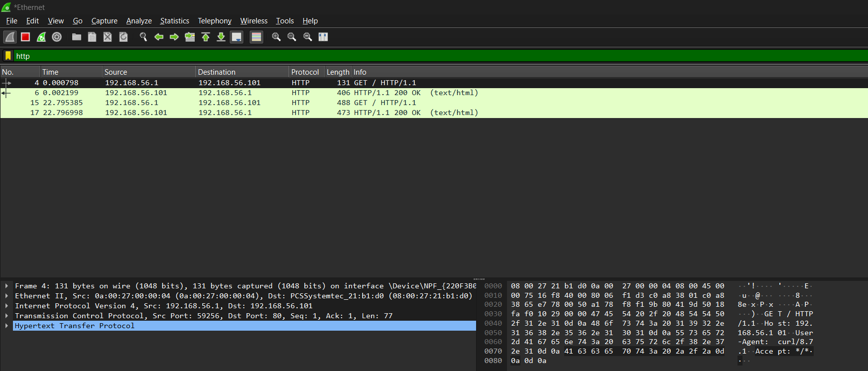This screenshot has width=868, height=371.
Task: Reset text to normal size
Action: [308, 37]
